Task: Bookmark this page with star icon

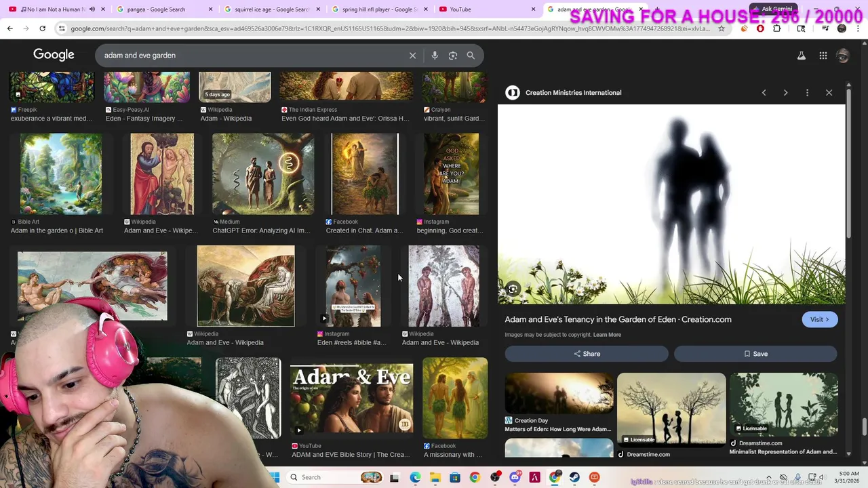Action: coord(721,28)
